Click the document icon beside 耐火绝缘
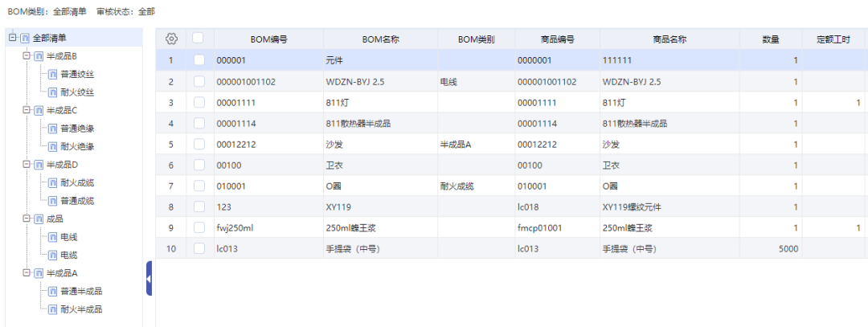Screen dimensions: 868x327 (53, 146)
